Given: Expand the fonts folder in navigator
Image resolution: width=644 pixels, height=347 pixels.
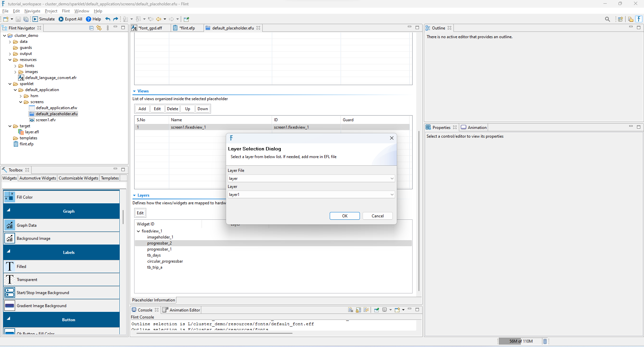Looking at the screenshot, I should point(15,66).
